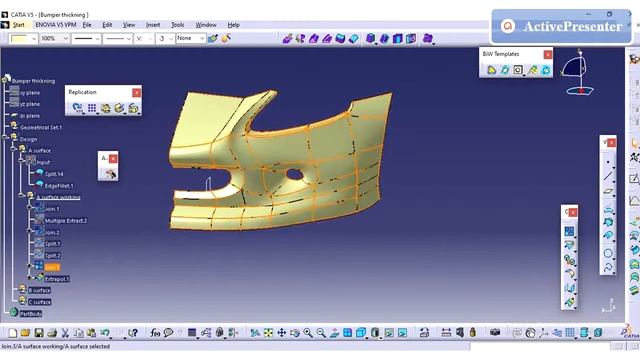Viewport: 640px width, 360px height.
Task: Select Multiple Extract.2 in the tree
Action: [x=66, y=221]
